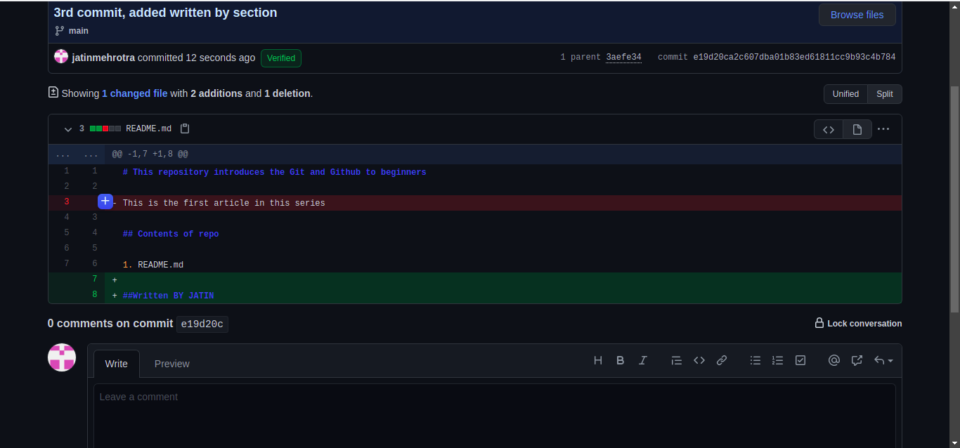
Task: Open the 1 changed file link
Action: click(x=135, y=94)
